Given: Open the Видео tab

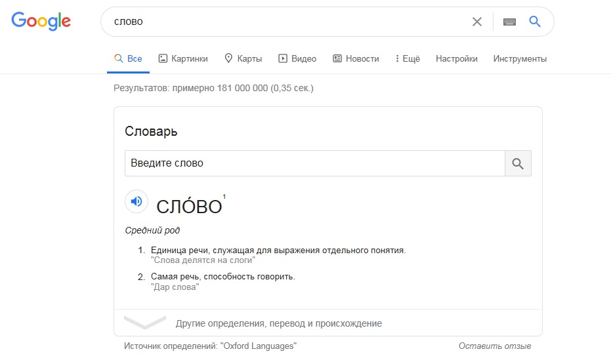Looking at the screenshot, I should point(297,59).
